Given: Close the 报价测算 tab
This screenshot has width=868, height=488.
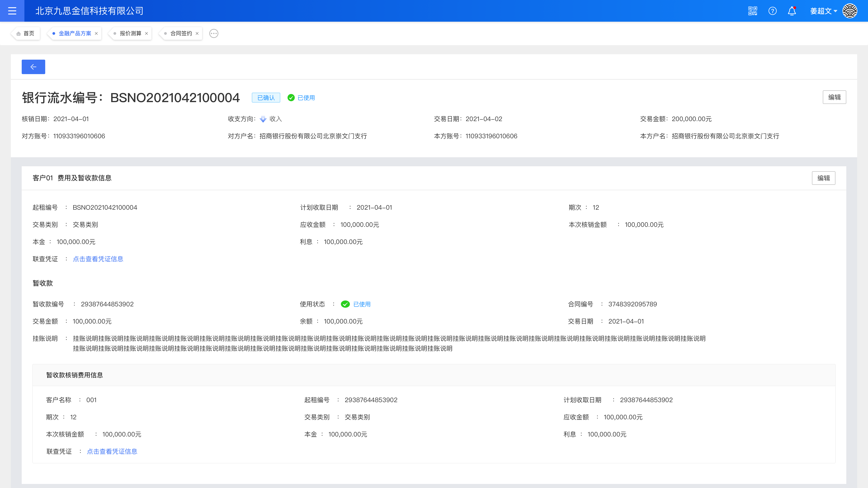Looking at the screenshot, I should [x=146, y=33].
